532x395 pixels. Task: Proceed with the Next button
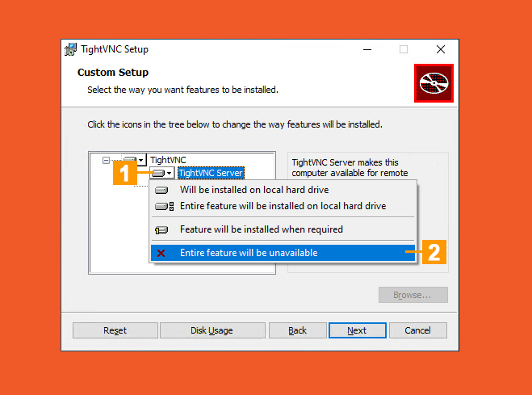point(357,330)
